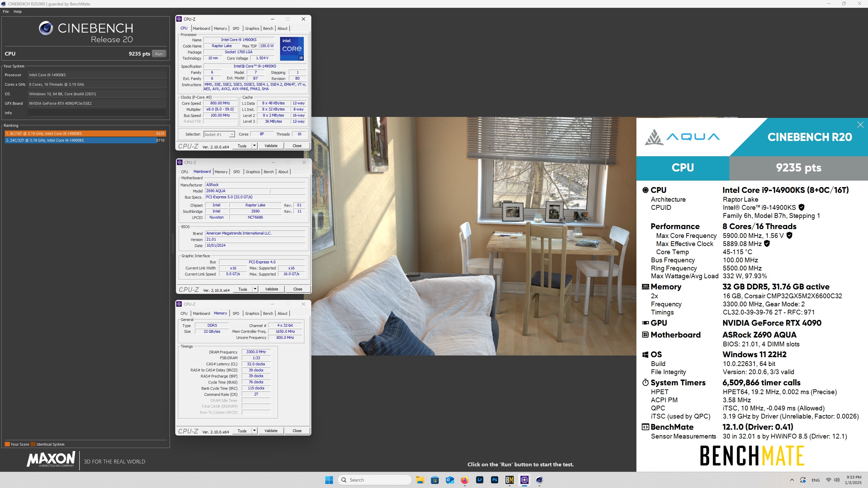The height and width of the screenshot is (488, 868).
Task: Close the BenchMate result panel with X
Action: 860,125
